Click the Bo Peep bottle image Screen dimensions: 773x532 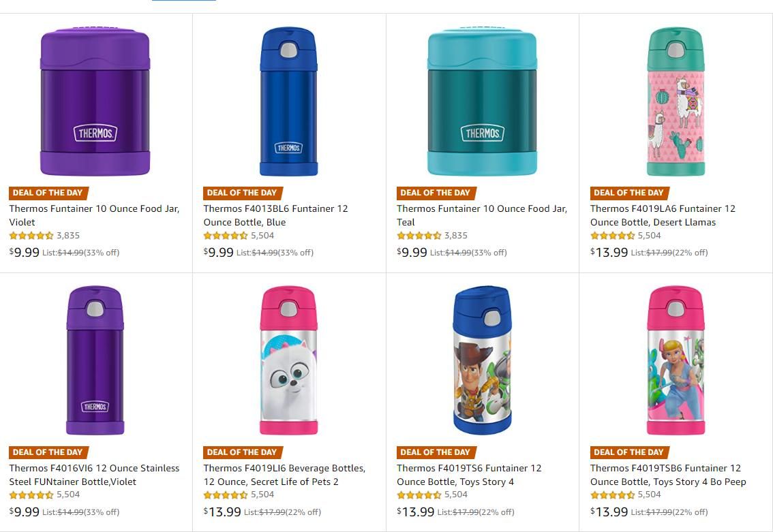coord(675,361)
